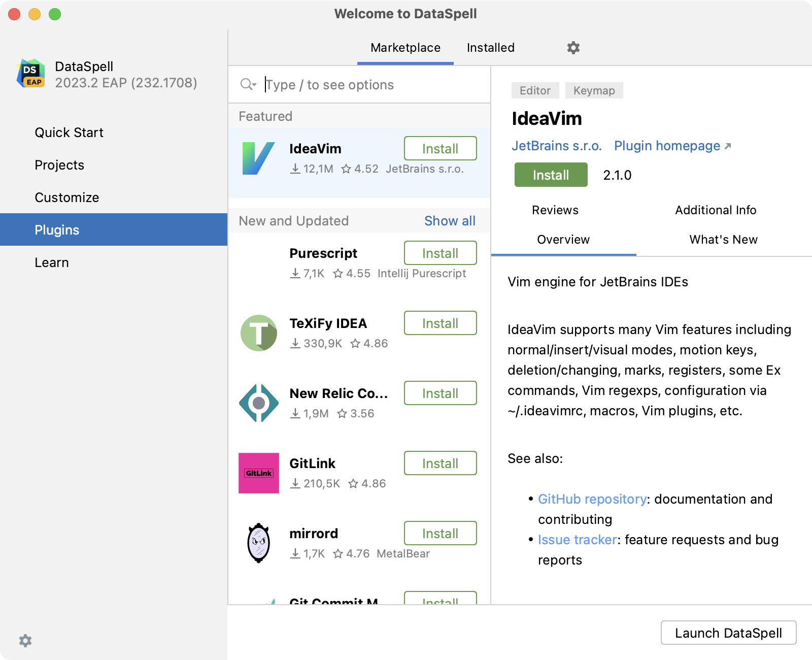Click green Install button in details pane
The width and height of the screenshot is (812, 660).
click(x=551, y=175)
